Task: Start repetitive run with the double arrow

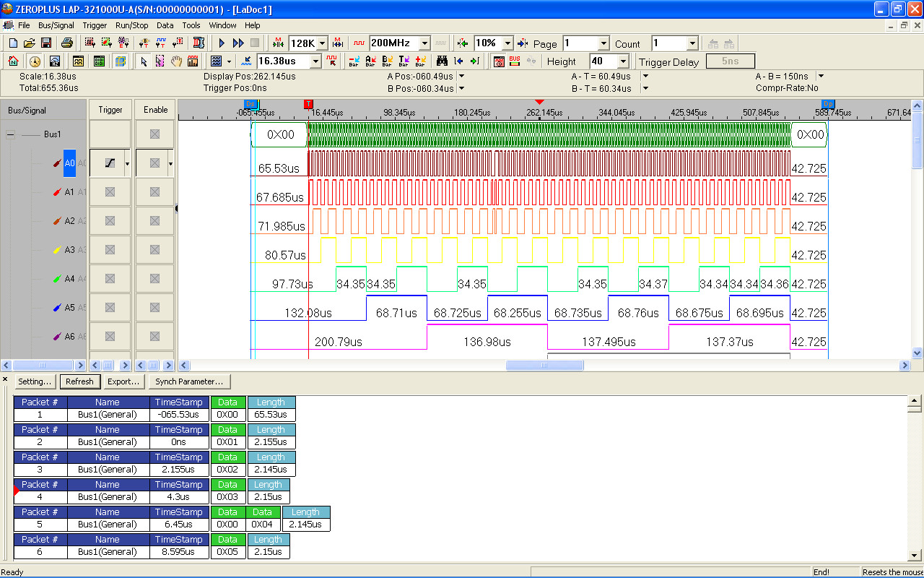Action: pos(238,43)
